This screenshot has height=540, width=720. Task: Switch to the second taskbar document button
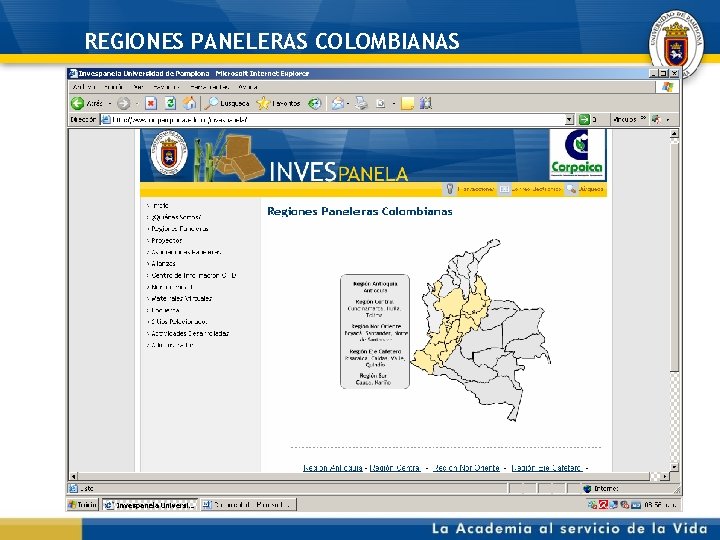[248, 505]
